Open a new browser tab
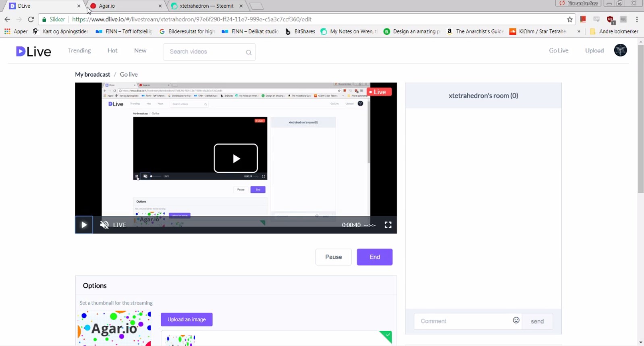 click(x=256, y=6)
